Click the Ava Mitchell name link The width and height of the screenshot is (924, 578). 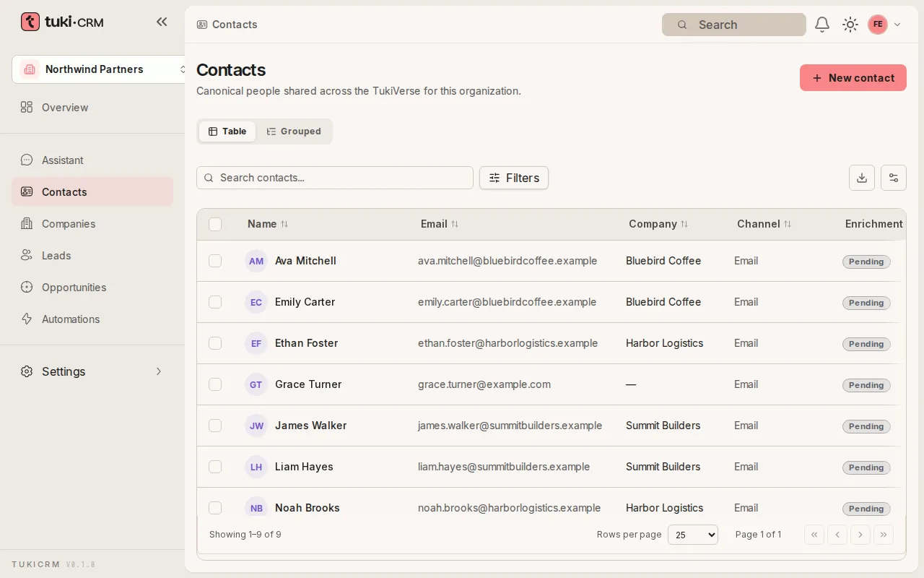click(x=305, y=261)
